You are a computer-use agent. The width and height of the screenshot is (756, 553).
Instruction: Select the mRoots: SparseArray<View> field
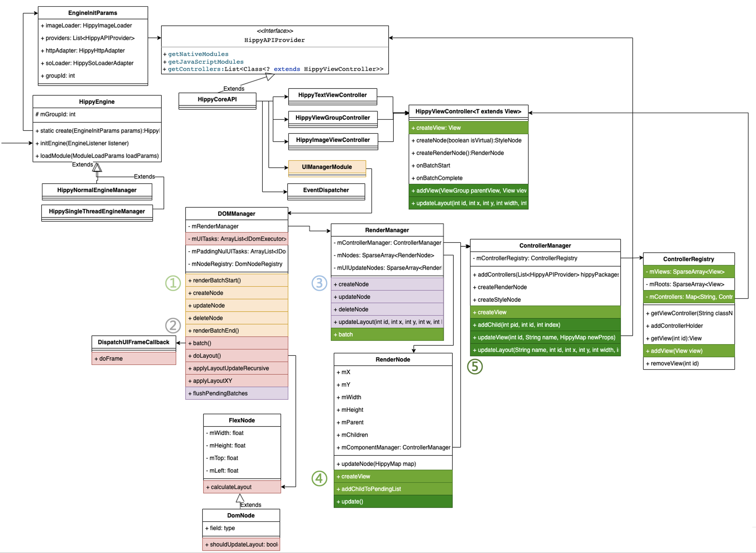[x=689, y=284]
